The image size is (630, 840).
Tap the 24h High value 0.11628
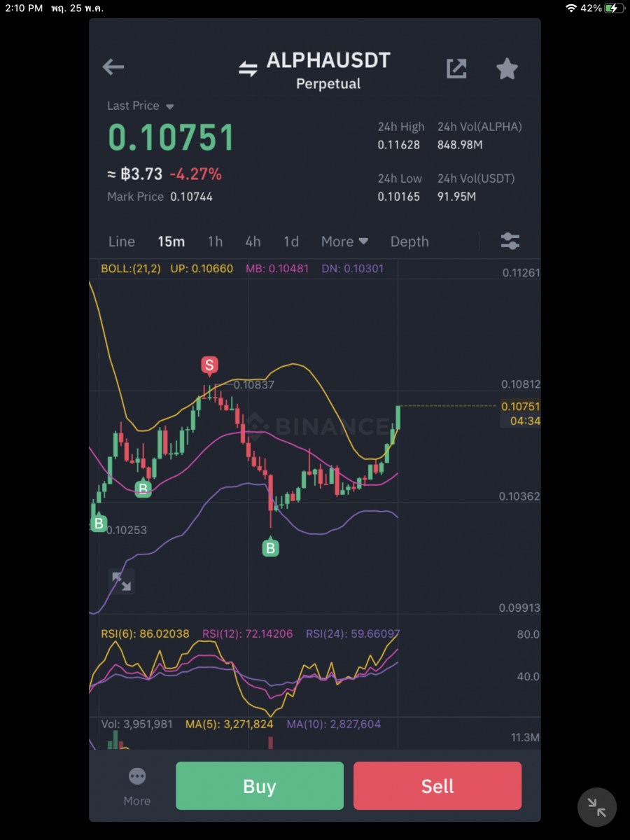tap(399, 145)
